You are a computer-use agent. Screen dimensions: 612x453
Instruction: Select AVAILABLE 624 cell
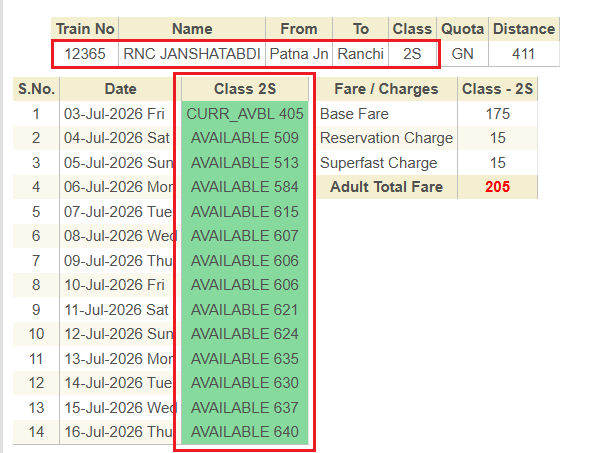point(245,334)
